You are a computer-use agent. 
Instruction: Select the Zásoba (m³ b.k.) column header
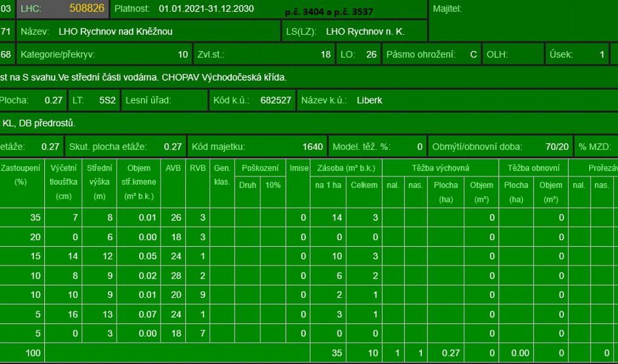(x=345, y=168)
